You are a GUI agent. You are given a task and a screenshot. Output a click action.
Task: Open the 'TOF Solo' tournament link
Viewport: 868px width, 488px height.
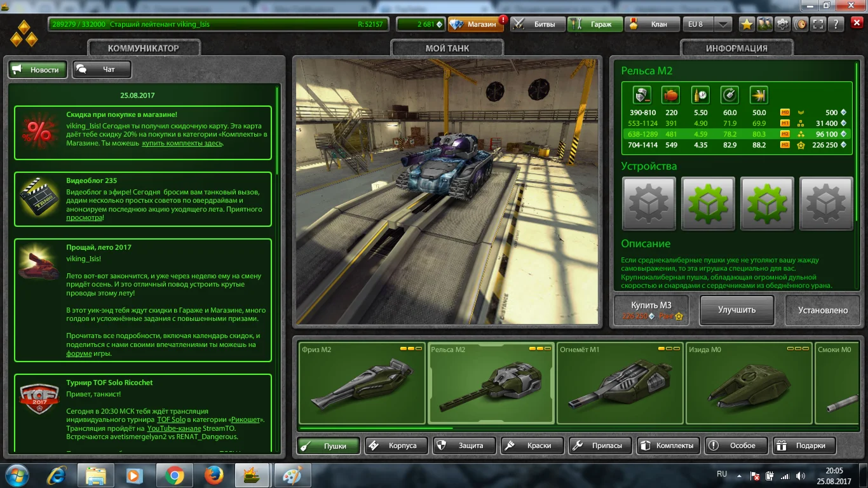(171, 420)
